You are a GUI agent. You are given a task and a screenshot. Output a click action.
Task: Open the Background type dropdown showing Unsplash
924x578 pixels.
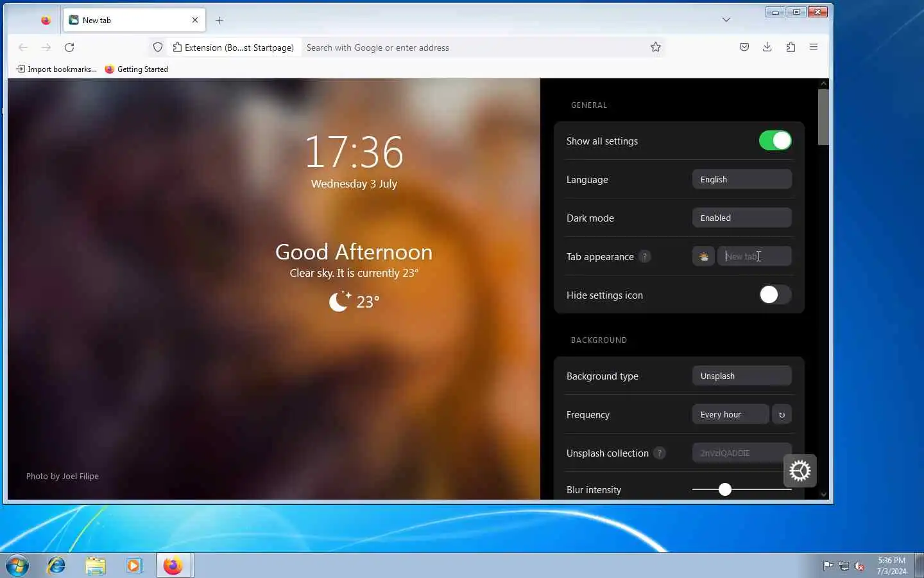[x=742, y=376]
